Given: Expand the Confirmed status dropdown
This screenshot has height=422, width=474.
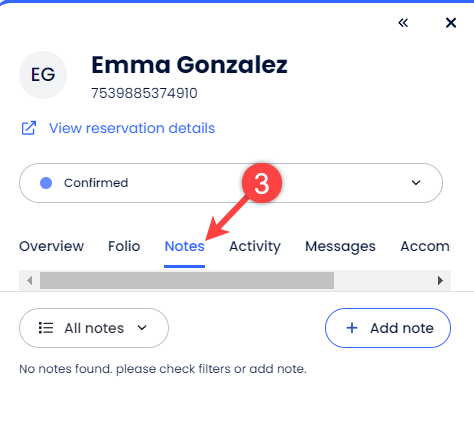Looking at the screenshot, I should coord(231,183).
